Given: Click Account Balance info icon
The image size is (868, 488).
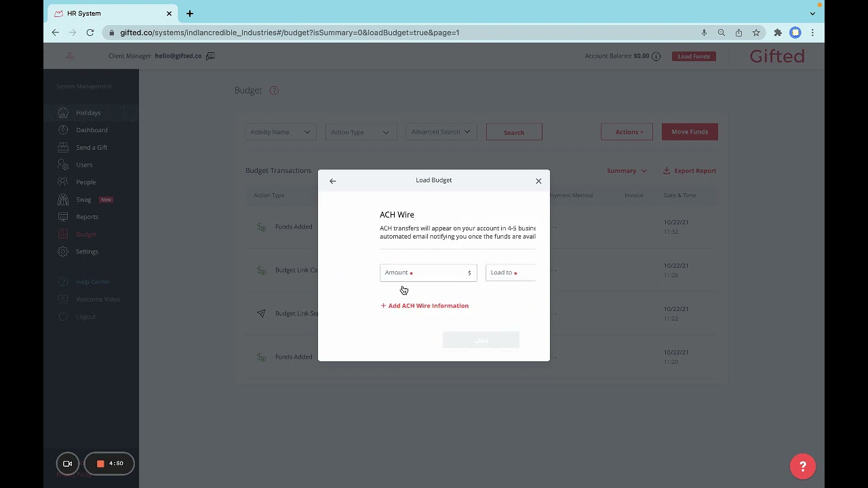Looking at the screenshot, I should coord(656,56).
